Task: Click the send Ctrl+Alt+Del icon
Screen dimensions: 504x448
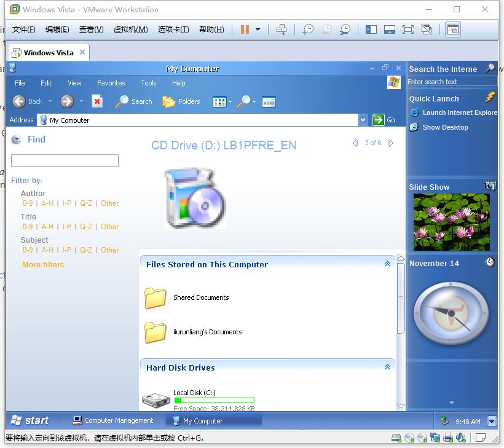Action: pyautogui.click(x=282, y=29)
